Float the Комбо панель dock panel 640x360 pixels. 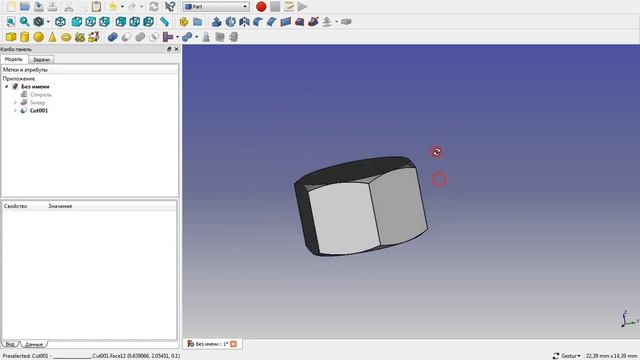169,49
